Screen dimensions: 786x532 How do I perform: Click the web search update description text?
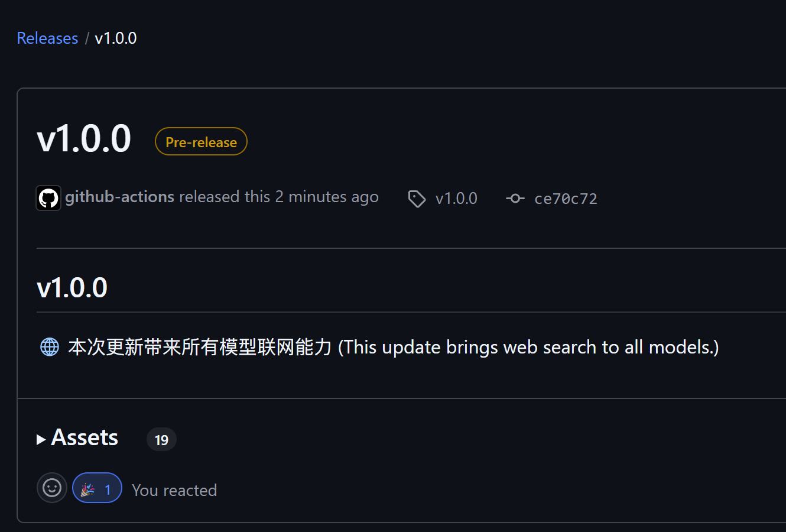[394, 347]
